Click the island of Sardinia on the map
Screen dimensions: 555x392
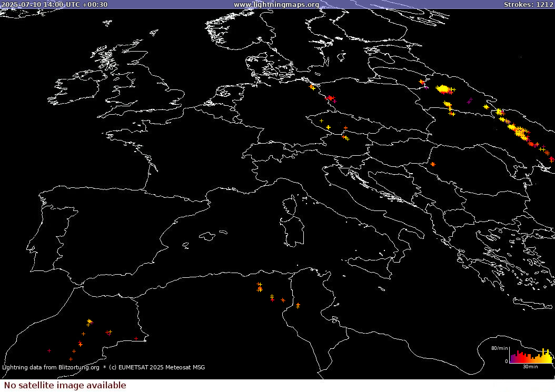[x=293, y=230]
